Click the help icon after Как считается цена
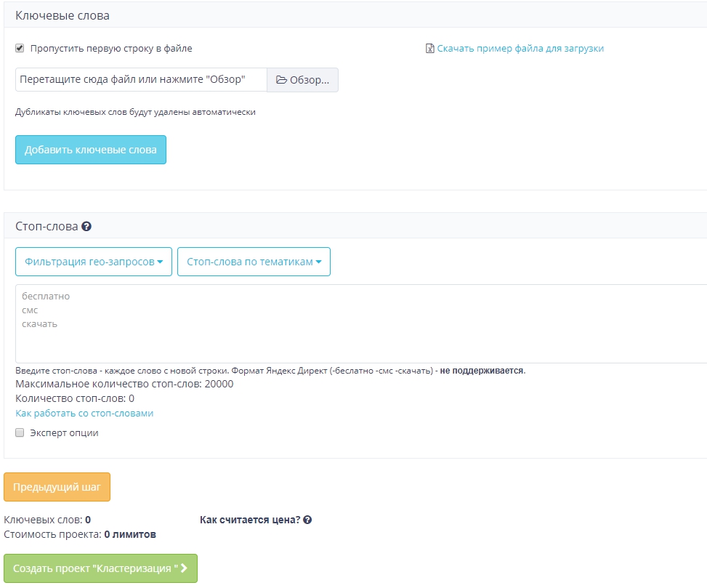Screen dimensions: 707x588 307,520
